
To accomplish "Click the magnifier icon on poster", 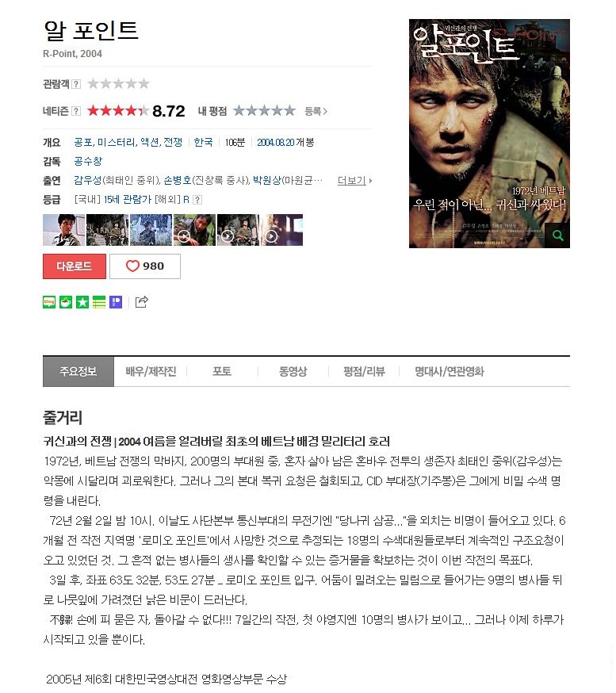I will pos(557,235).
